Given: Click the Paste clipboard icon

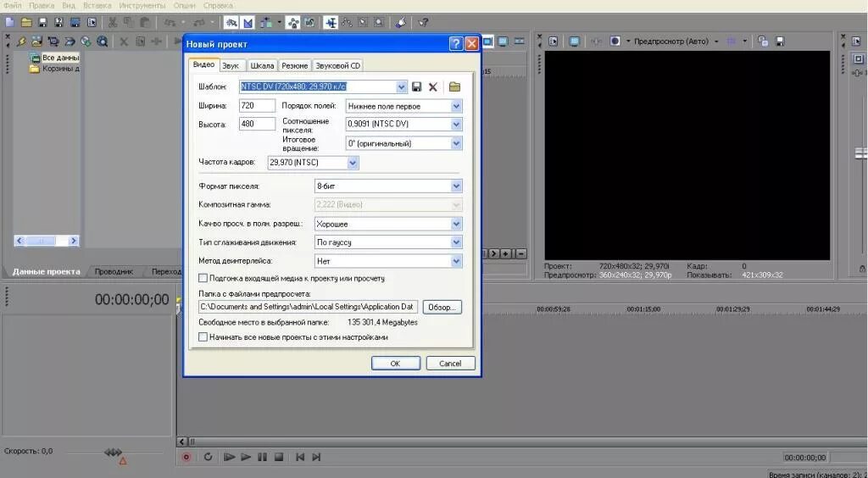Looking at the screenshot, I should (145, 23).
